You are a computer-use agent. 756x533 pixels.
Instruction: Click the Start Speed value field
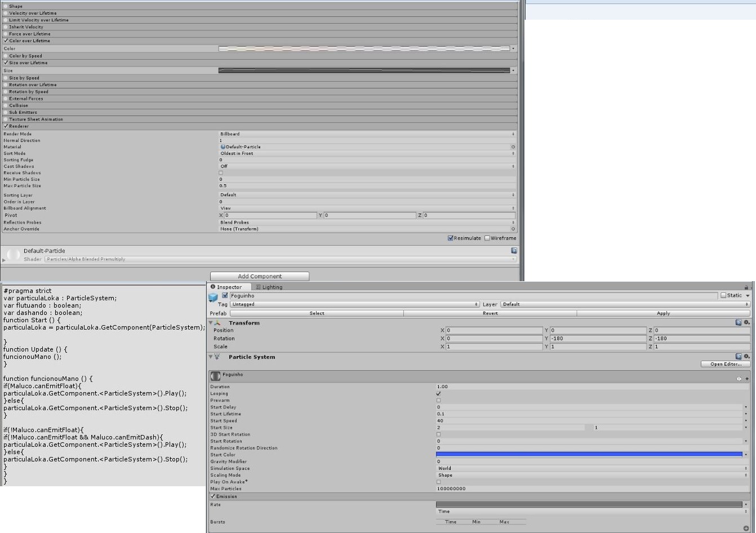589,420
